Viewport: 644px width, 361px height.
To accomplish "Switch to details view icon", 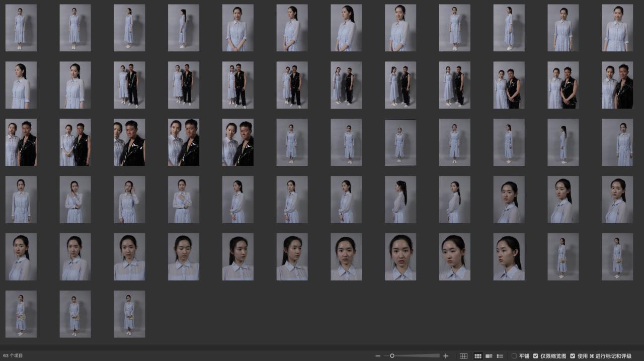I will pyautogui.click(x=489, y=356).
